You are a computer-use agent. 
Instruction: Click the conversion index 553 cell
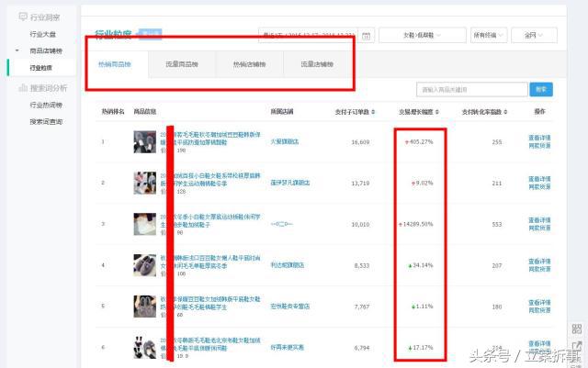tap(497, 225)
